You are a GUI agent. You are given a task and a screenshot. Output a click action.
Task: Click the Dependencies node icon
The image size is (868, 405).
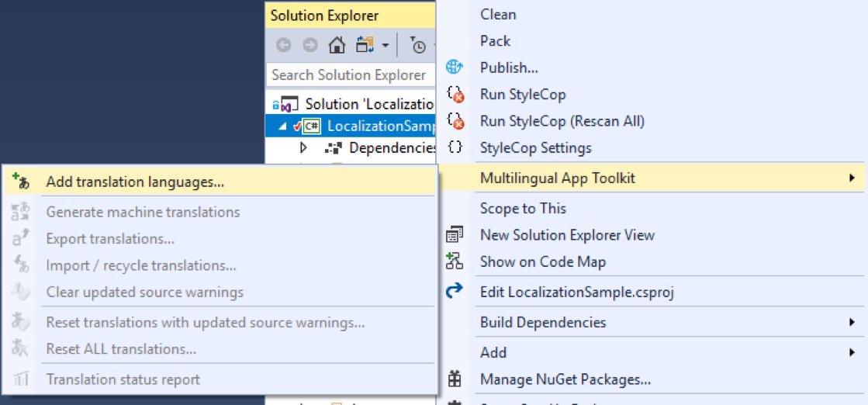[x=334, y=148]
